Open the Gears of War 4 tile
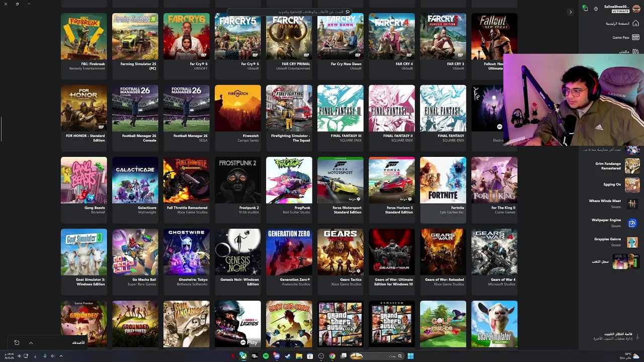This screenshot has width=644, height=362. click(494, 261)
